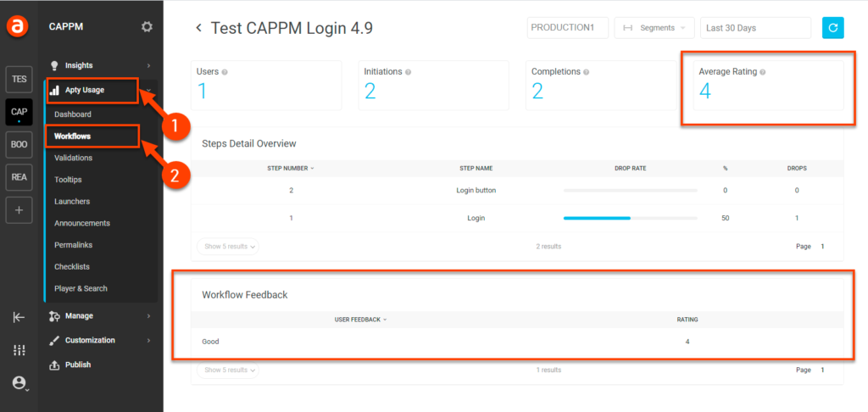Select the TES application tile

coord(19,79)
